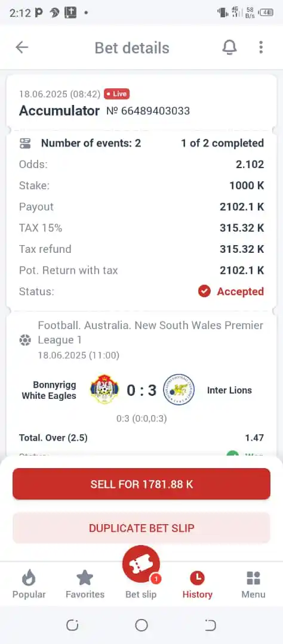Tap Duplicate Bet Slip button
This screenshot has width=283, height=644.
pyautogui.click(x=141, y=528)
